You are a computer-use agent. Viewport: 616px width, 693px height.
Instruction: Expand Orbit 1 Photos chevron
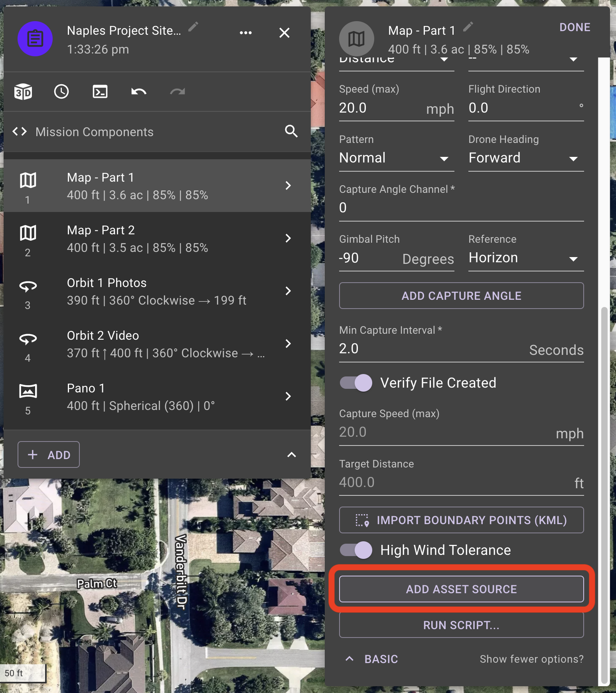pyautogui.click(x=288, y=291)
